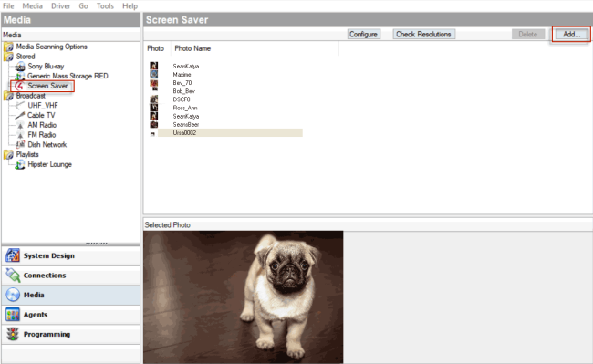Open the Connections view icon
This screenshot has height=364, width=593.
tap(13, 276)
